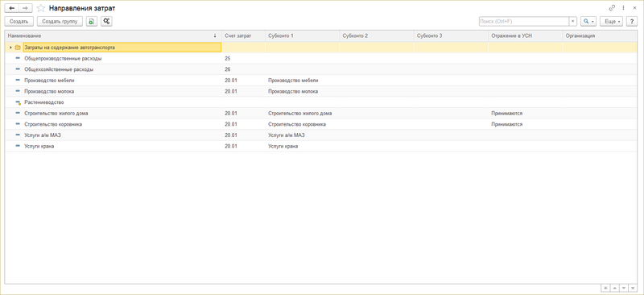The height and width of the screenshot is (295, 644).
Task: Click item icon of Общехозяйственные расходы row
Action: pyautogui.click(x=18, y=69)
